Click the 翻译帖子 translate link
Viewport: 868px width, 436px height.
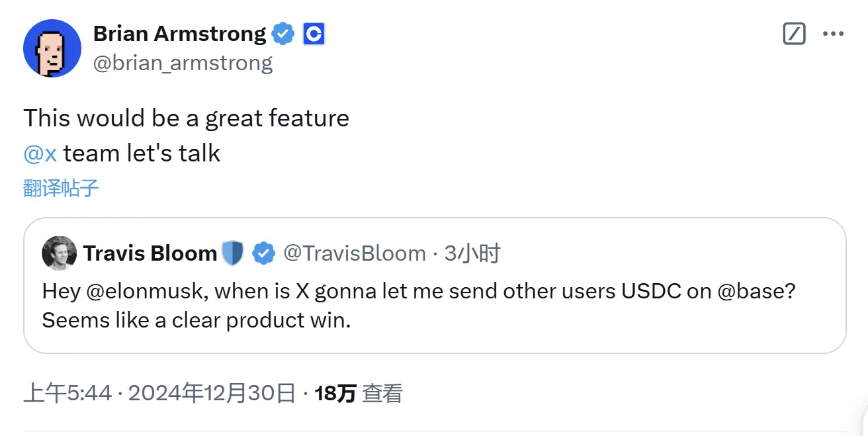tap(61, 188)
